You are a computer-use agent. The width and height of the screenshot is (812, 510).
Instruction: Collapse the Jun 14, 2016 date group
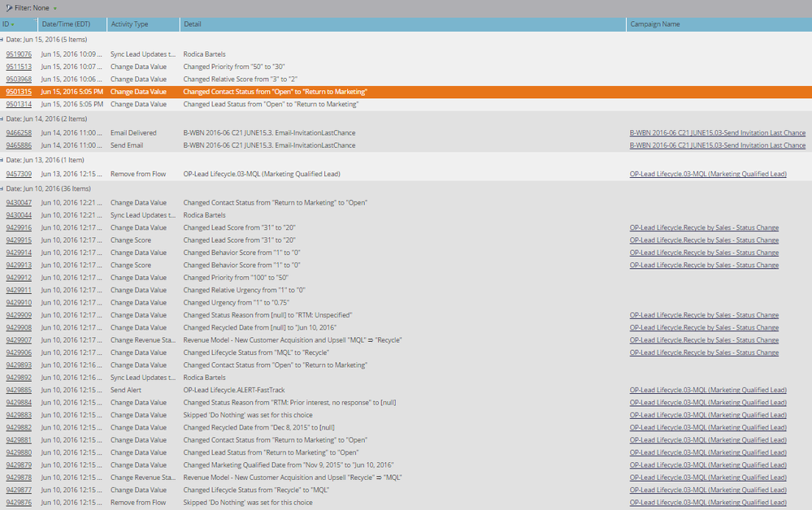(2, 119)
